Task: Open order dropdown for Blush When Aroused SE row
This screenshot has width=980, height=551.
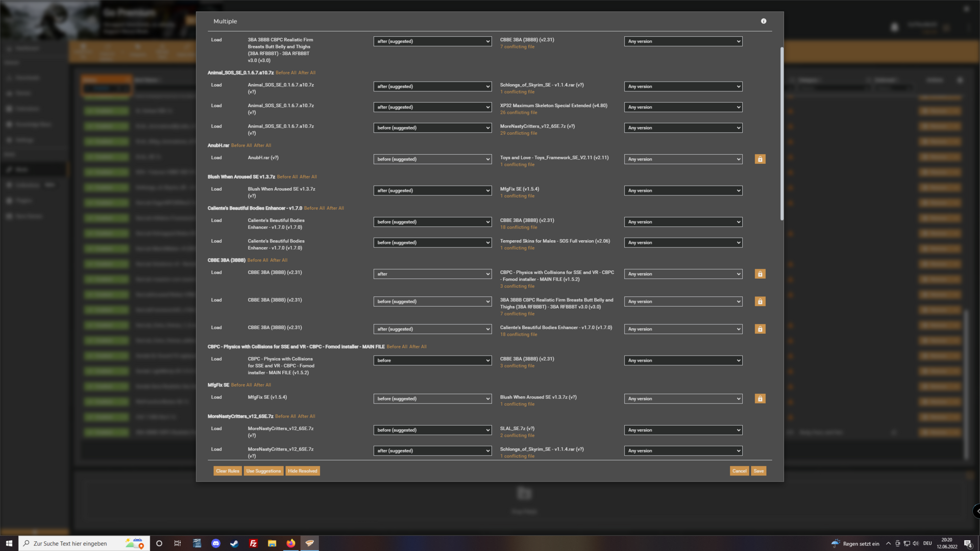Action: pos(433,190)
